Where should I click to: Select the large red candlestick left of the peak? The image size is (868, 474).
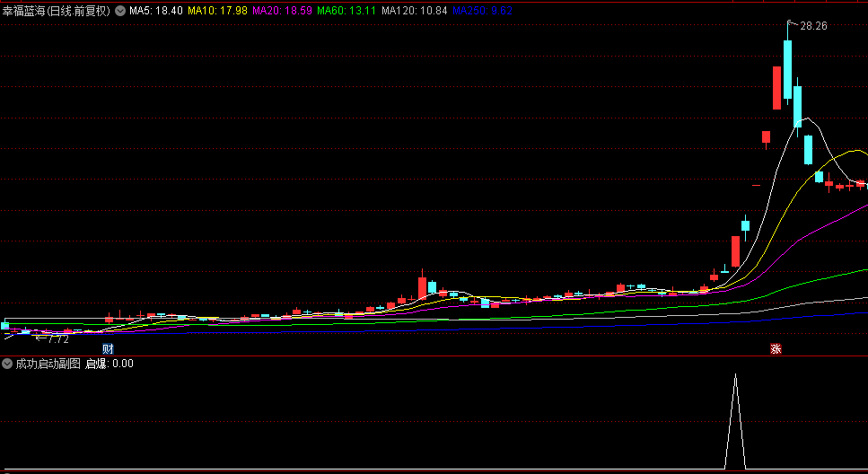click(777, 88)
